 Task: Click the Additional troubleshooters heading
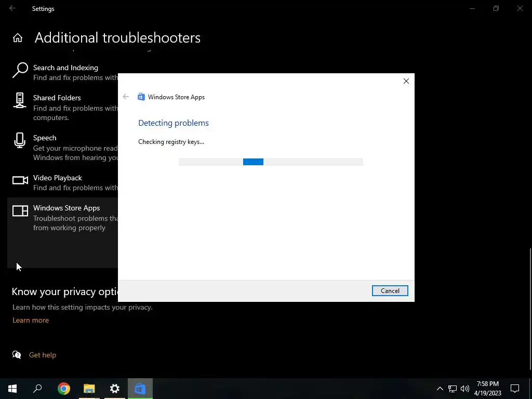click(117, 37)
